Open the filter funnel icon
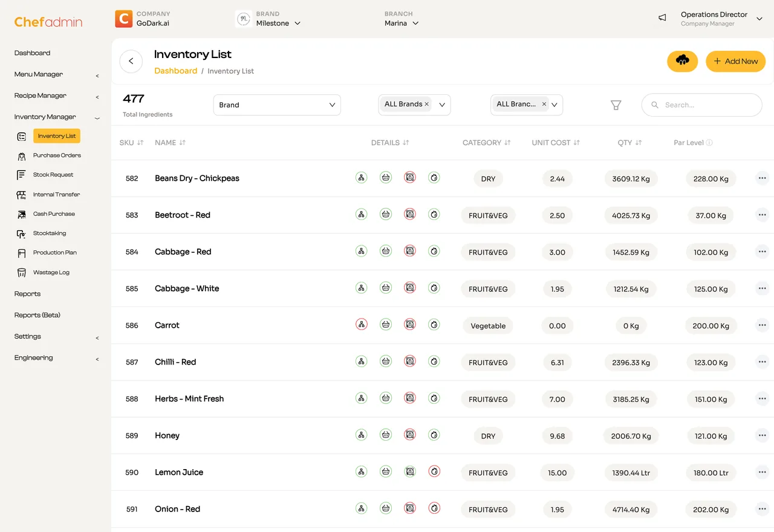The image size is (774, 532). point(616,105)
